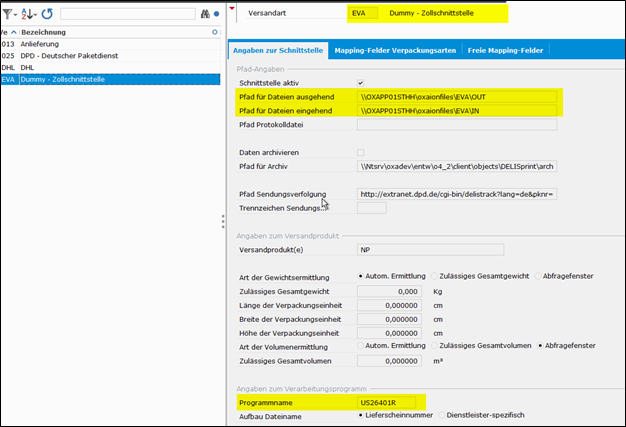Click the A-Z sort icon
This screenshot has width=626, height=427.
coord(27,14)
